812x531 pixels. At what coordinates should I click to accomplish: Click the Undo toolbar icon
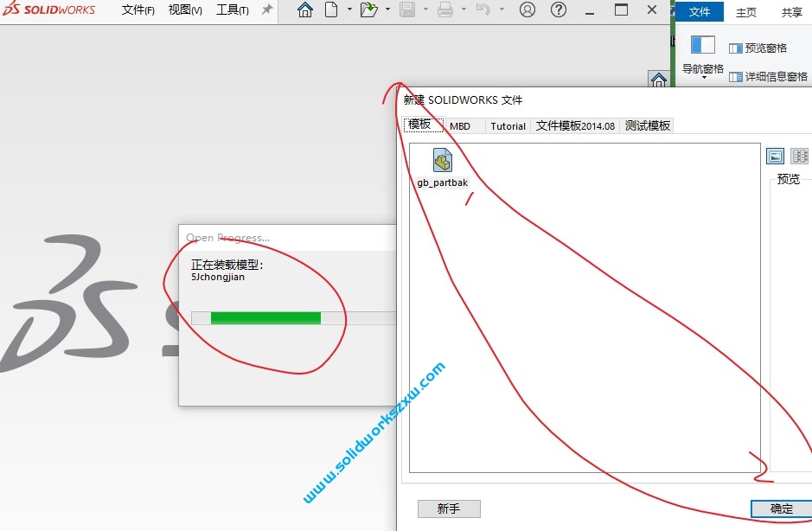pos(485,10)
